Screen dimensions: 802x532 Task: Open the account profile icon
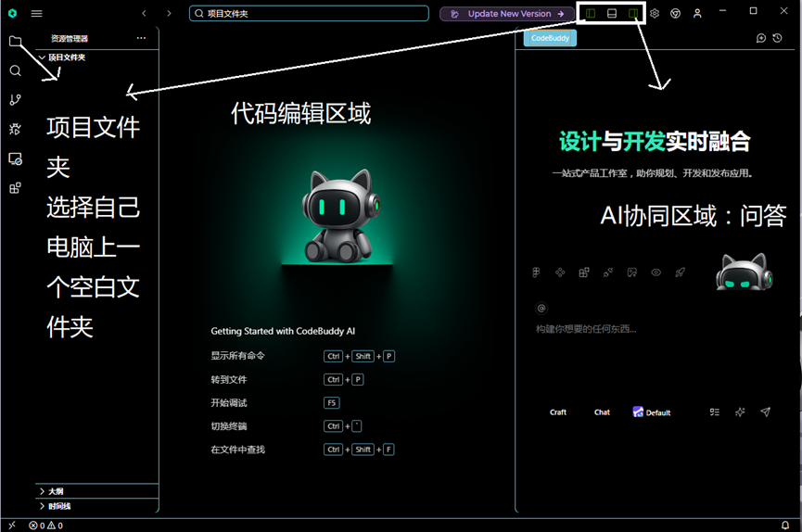[x=697, y=14]
